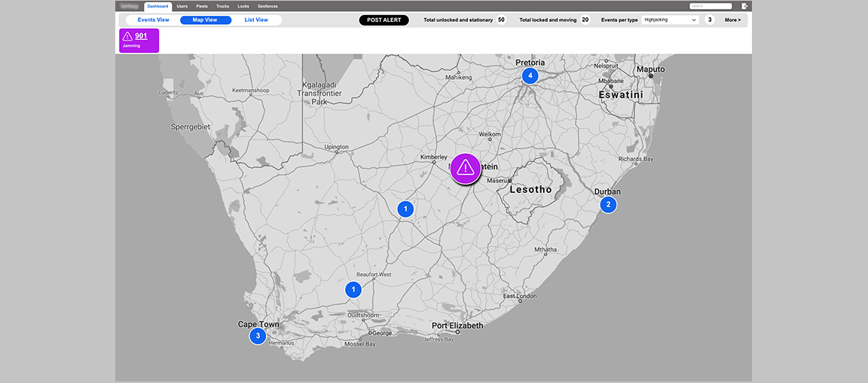Viewport: 868px width, 383px height.
Task: Click the Search input field
Action: click(x=711, y=6)
